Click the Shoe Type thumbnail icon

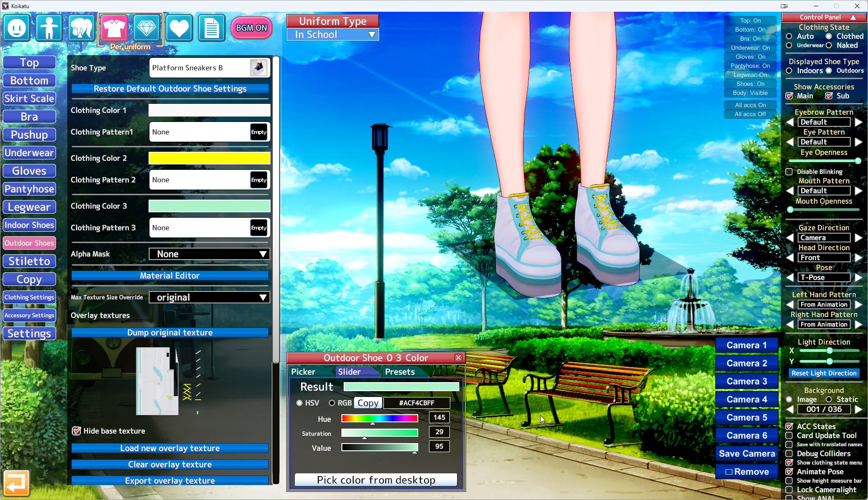click(259, 68)
